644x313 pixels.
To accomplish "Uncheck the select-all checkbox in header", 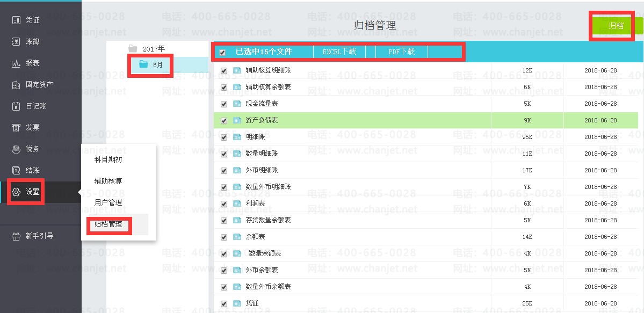I will point(222,52).
